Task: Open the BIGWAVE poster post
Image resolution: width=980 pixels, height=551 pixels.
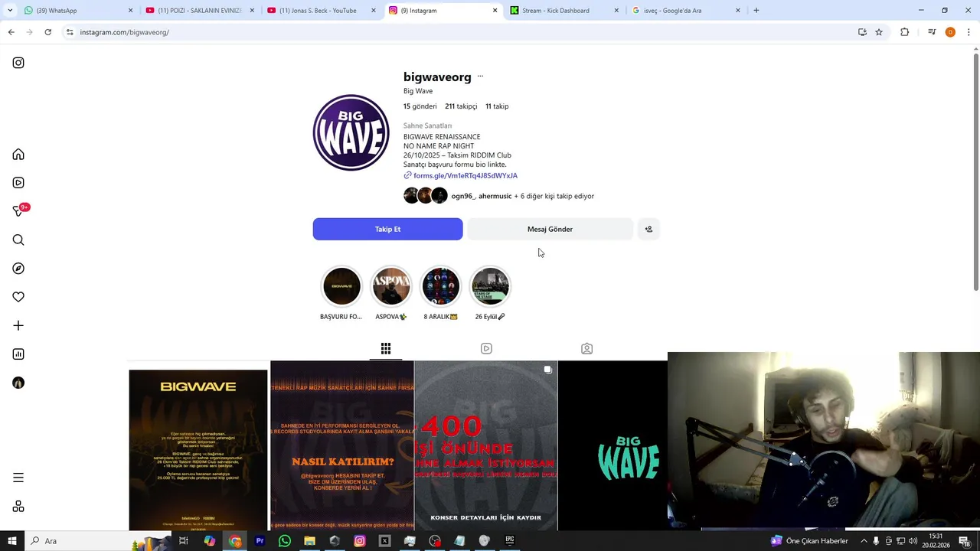Action: pyautogui.click(x=198, y=450)
